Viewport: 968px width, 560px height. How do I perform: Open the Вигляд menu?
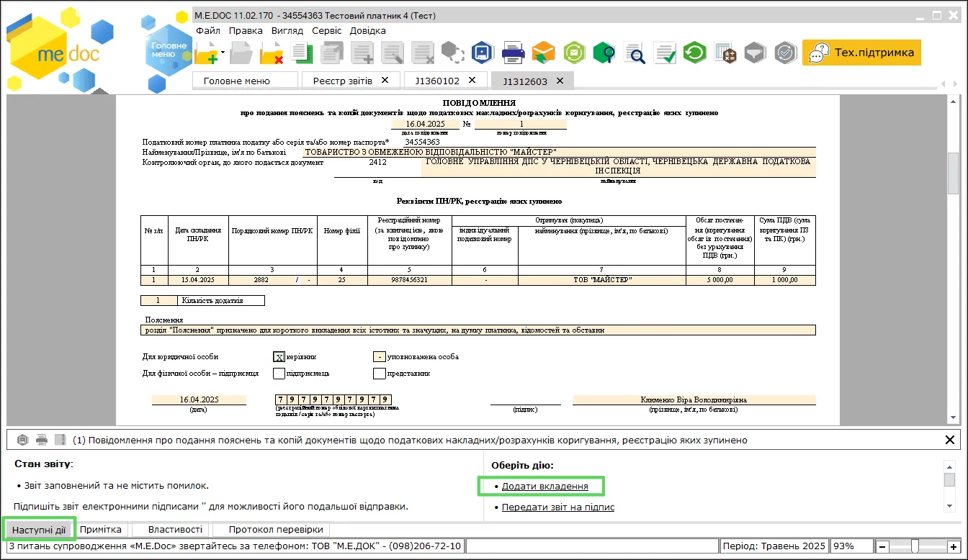287,30
